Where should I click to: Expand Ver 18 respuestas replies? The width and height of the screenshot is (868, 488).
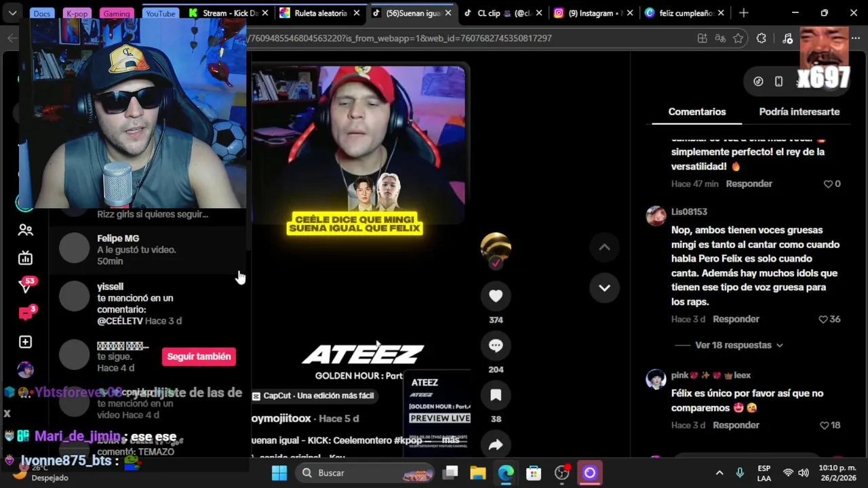[739, 345]
